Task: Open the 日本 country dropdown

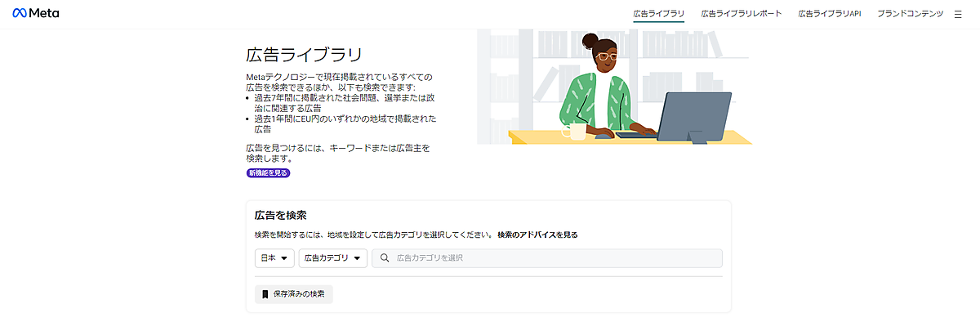Action: pyautogui.click(x=274, y=258)
